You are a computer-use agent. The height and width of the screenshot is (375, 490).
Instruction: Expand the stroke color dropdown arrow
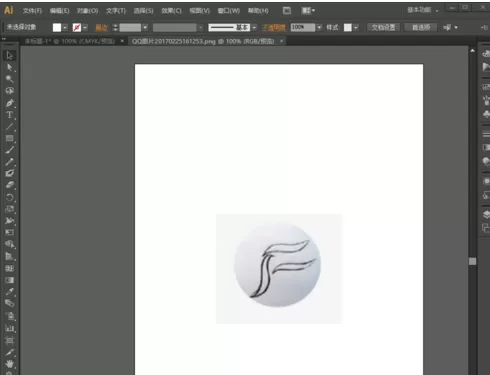click(85, 28)
